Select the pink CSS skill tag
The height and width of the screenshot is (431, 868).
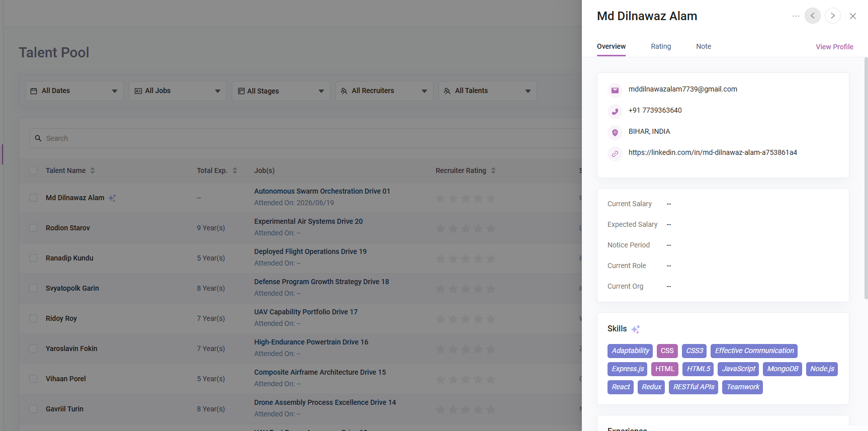click(667, 351)
